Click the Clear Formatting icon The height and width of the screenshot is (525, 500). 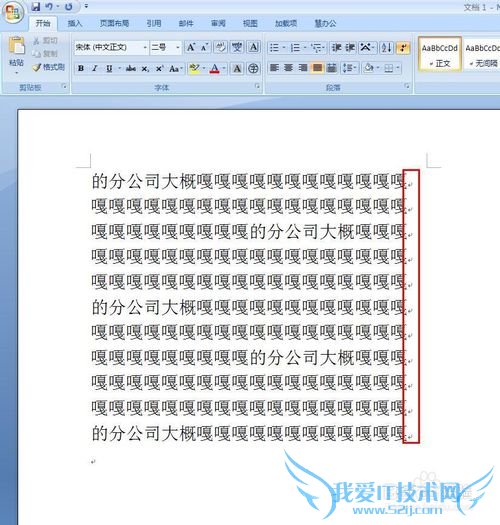point(221,48)
